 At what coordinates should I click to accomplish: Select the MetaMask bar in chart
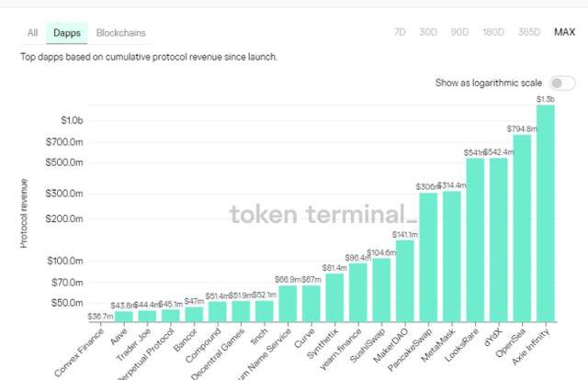click(452, 256)
